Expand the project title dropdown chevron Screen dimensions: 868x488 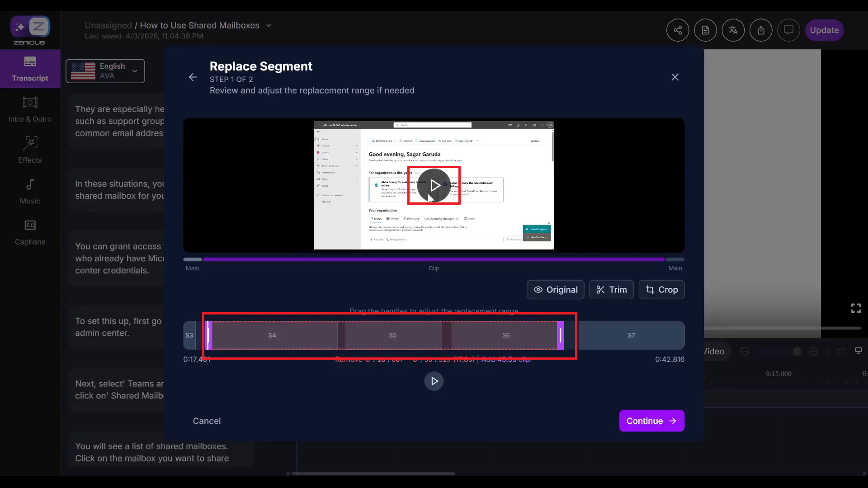coord(269,26)
